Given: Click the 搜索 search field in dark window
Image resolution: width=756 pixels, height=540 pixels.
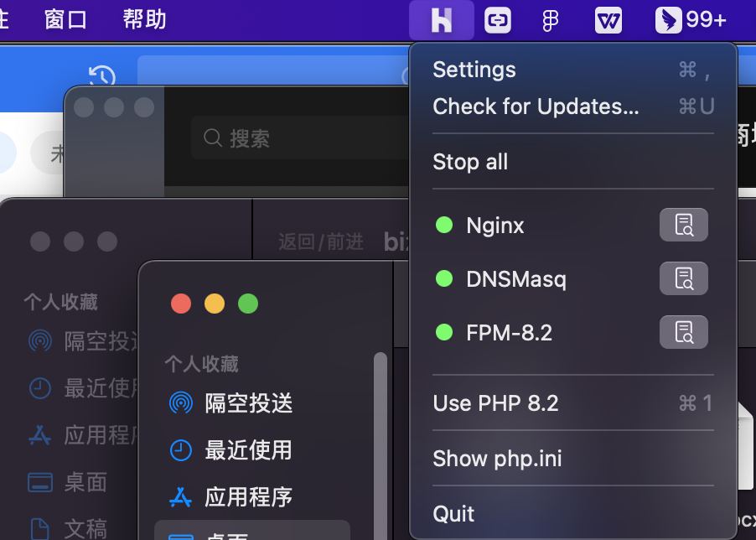Looking at the screenshot, I should point(299,138).
